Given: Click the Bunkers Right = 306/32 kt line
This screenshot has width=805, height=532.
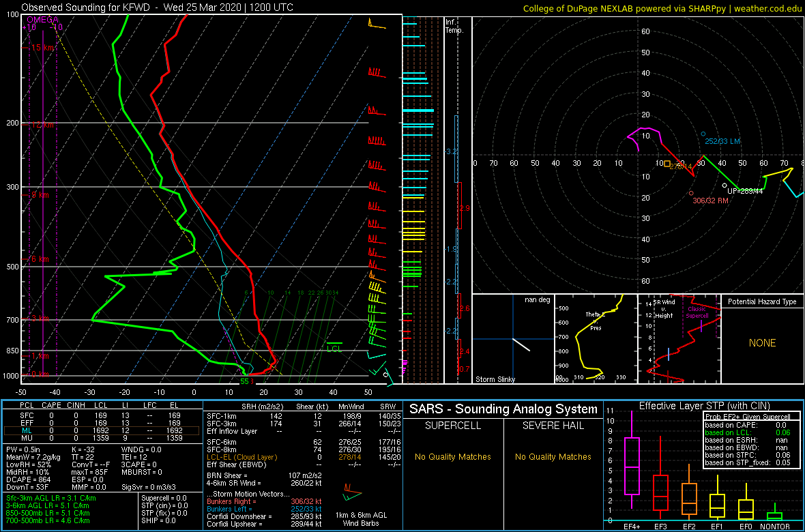Looking at the screenshot, I should 264,501.
